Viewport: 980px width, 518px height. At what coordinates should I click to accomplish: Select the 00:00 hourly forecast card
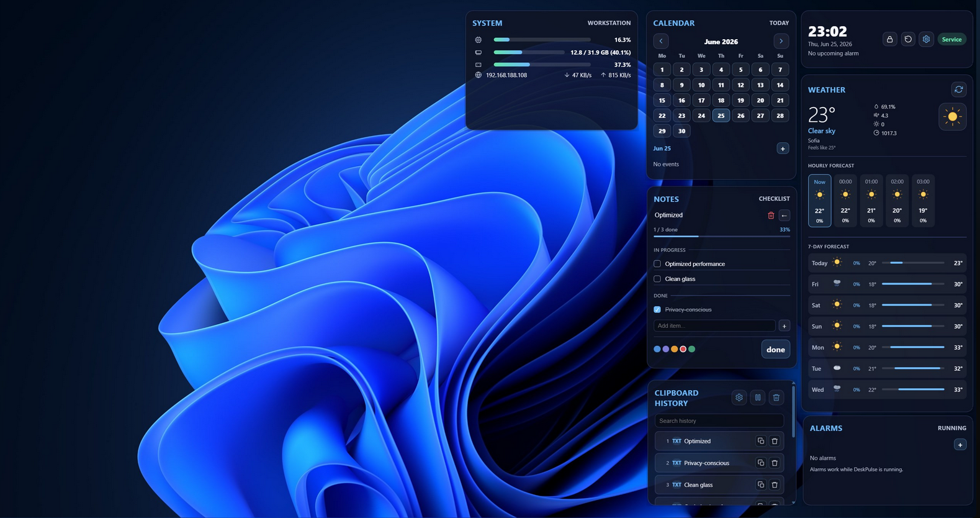pos(845,201)
